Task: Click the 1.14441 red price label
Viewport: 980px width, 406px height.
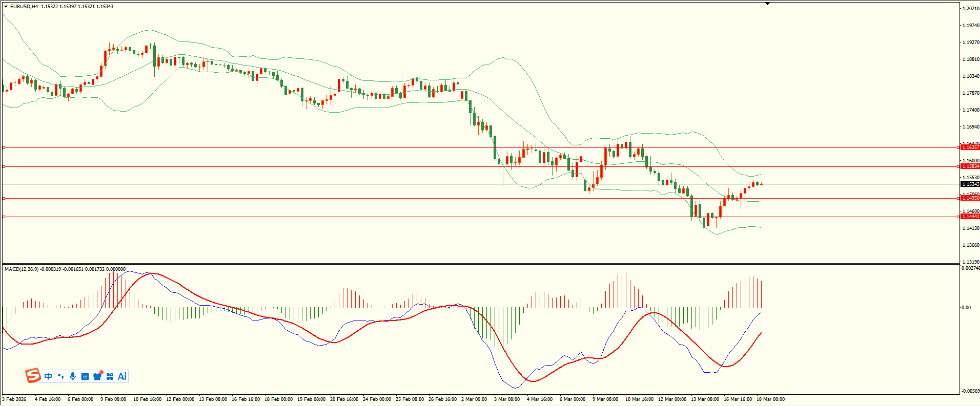Action: tap(970, 217)
